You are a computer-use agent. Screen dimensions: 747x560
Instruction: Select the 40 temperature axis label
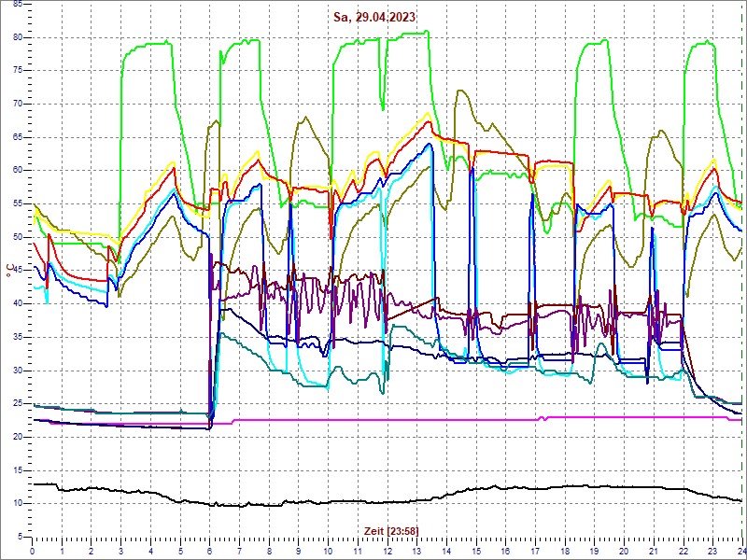pyautogui.click(x=17, y=304)
